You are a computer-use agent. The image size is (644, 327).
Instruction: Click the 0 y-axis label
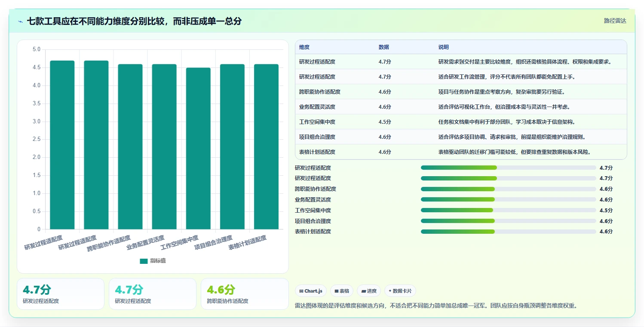tap(39, 229)
